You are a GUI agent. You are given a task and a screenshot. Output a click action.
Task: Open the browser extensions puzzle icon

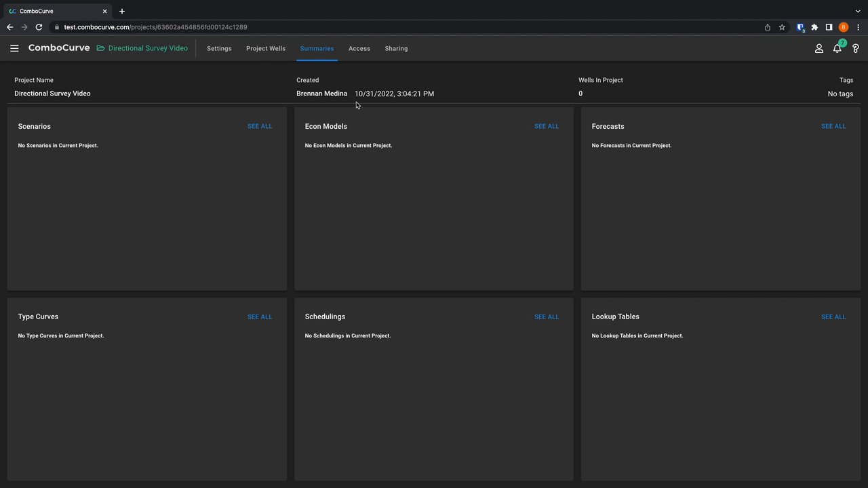814,27
